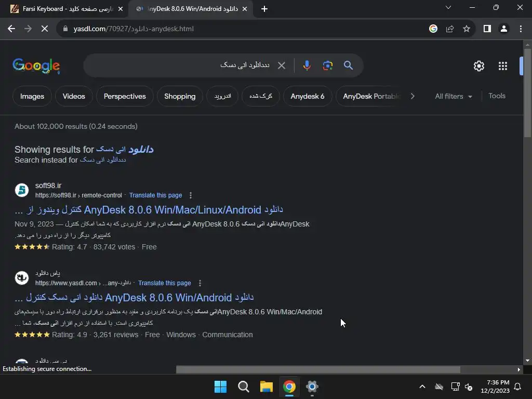Click the forward navigation arrow

(28, 29)
